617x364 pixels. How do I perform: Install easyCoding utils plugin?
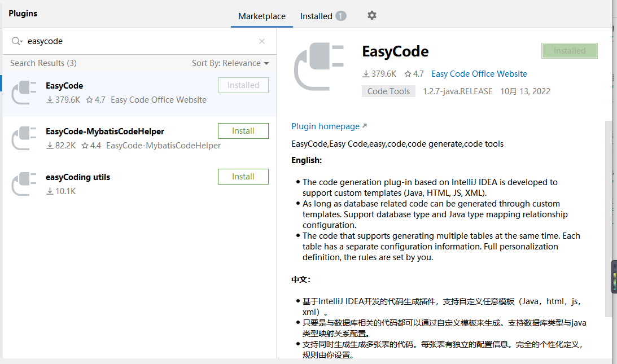[x=243, y=177]
